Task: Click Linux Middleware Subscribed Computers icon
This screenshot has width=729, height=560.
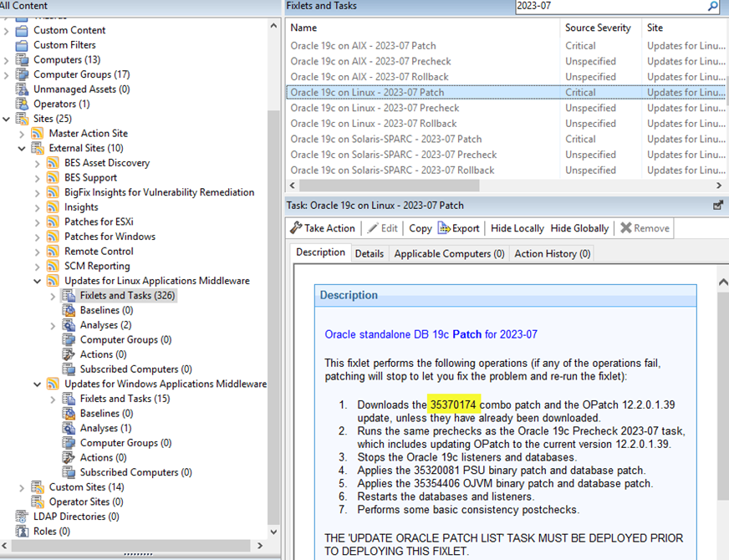Action: coord(69,369)
